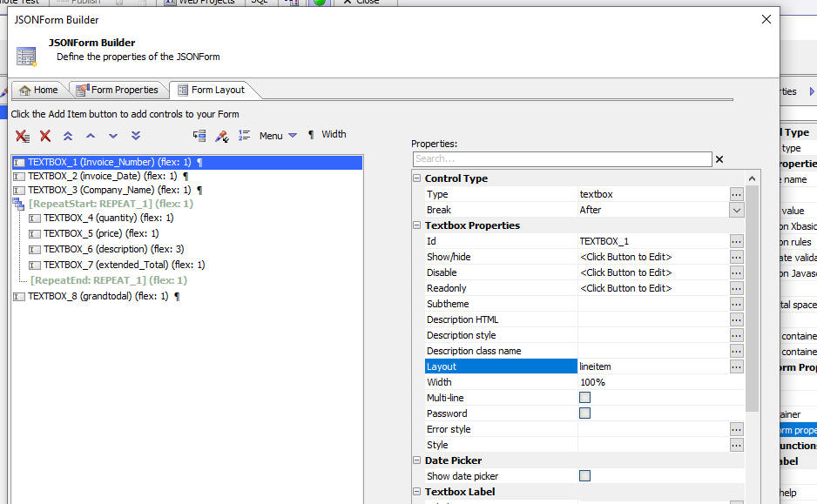Click the red X delete item icon
Viewport: 817px width, 504px height.
[45, 136]
